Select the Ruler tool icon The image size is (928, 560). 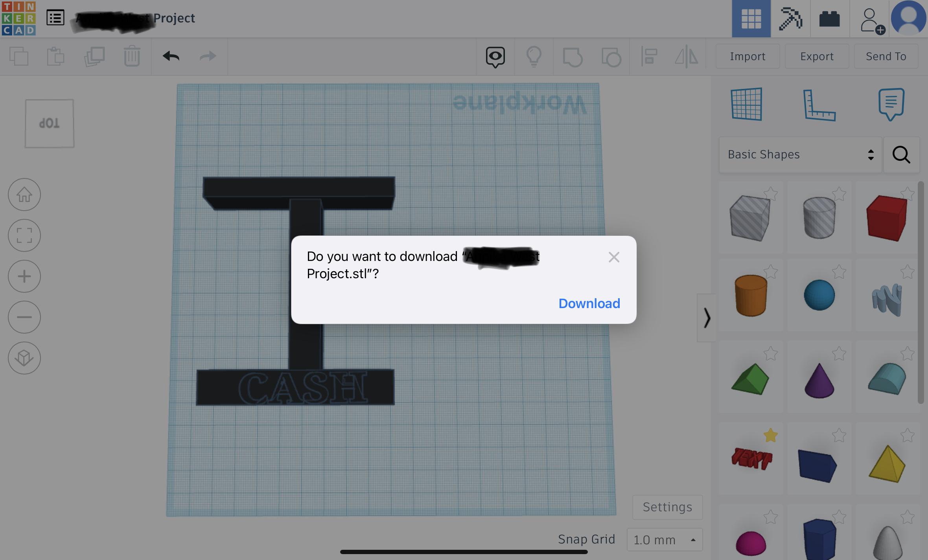819,105
